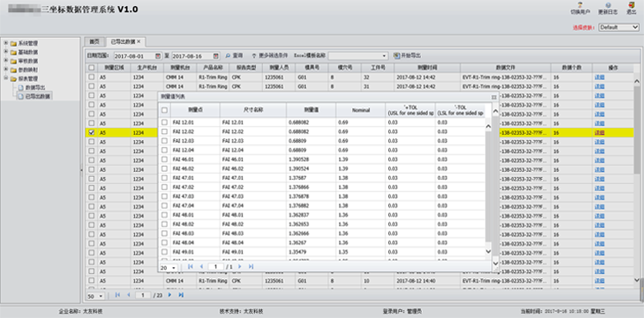Open calendar picker for start date 2017-08-01

pyautogui.click(x=157, y=56)
